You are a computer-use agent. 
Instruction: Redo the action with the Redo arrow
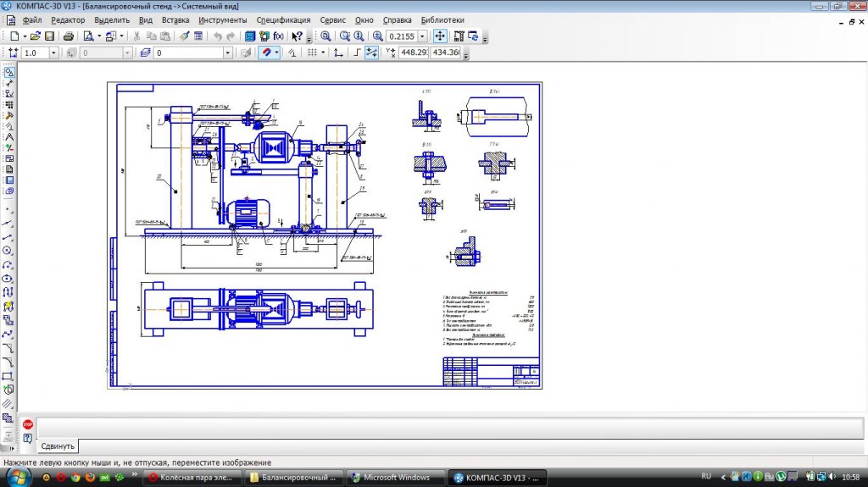231,36
